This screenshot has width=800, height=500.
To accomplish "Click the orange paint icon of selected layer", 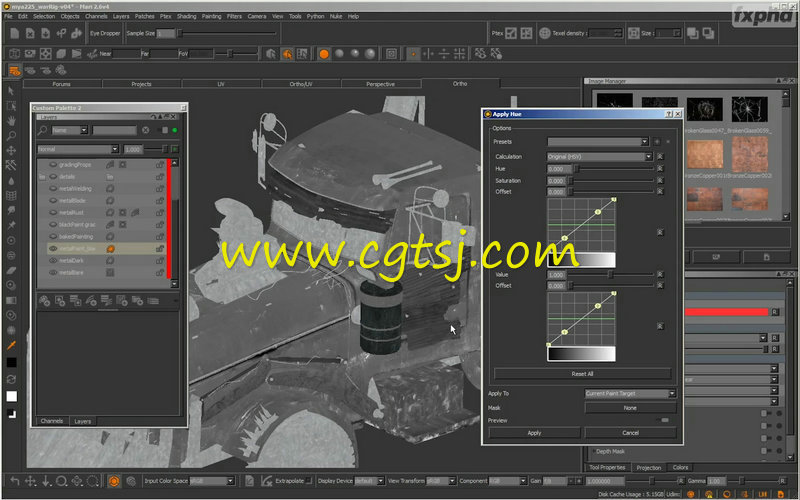I will [x=110, y=249].
